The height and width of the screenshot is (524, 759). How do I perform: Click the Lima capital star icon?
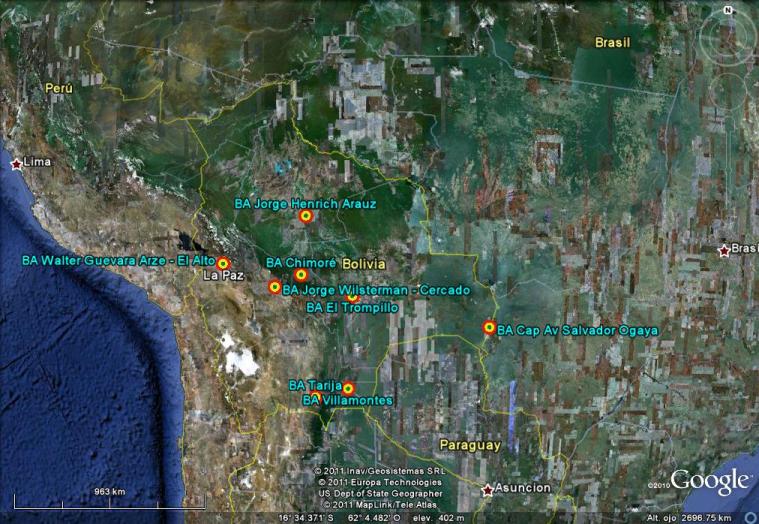(x=16, y=164)
